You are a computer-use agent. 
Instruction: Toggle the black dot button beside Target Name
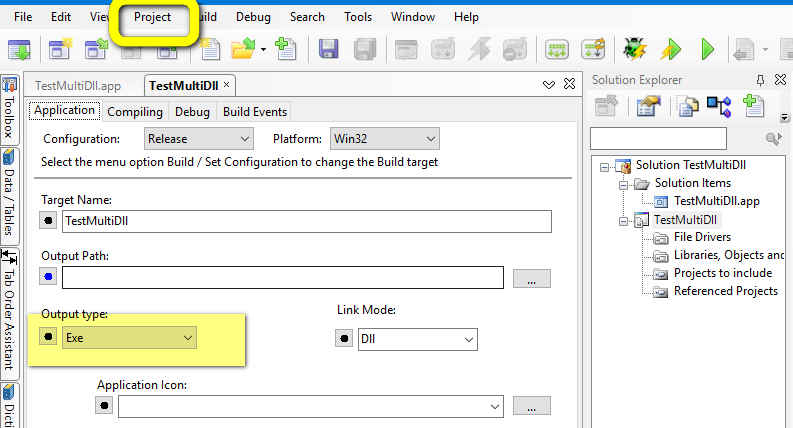coord(48,220)
